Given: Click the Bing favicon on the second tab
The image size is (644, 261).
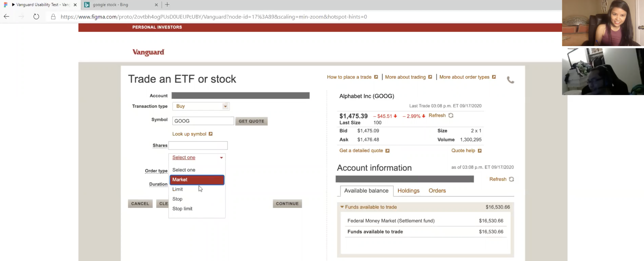Looking at the screenshot, I should coord(87,5).
